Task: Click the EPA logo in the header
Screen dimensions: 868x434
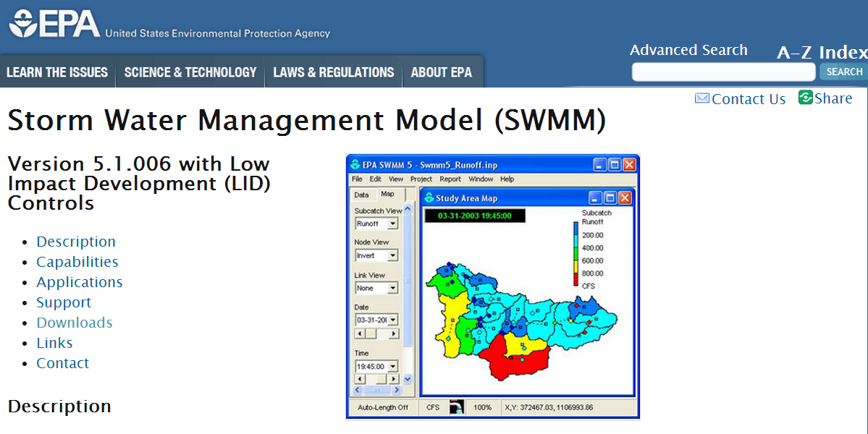Action: coord(54,25)
